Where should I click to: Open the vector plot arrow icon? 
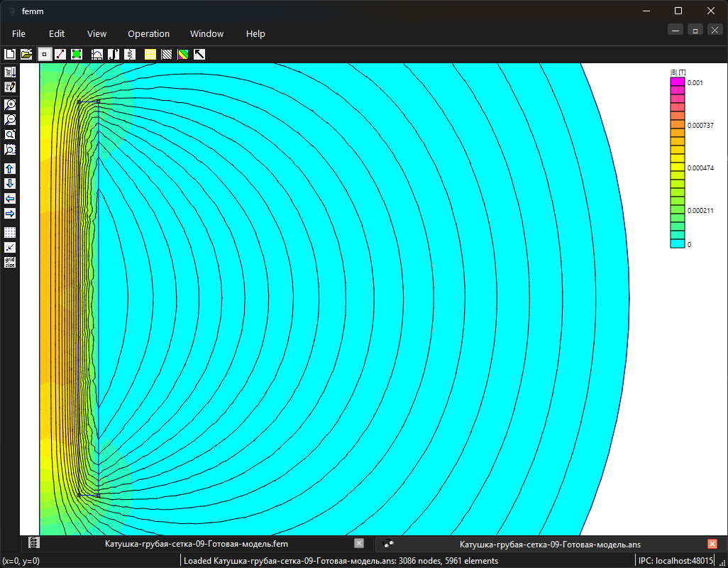199,55
